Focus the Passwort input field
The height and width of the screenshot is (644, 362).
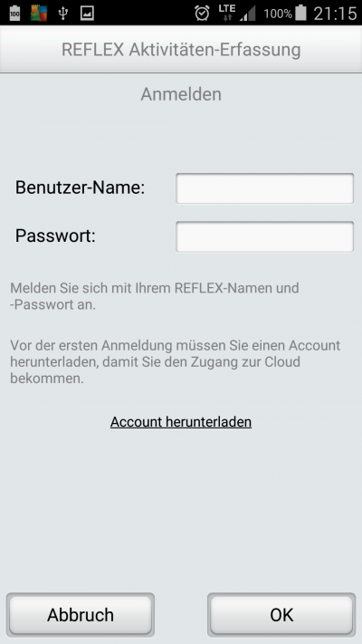pyautogui.click(x=265, y=236)
